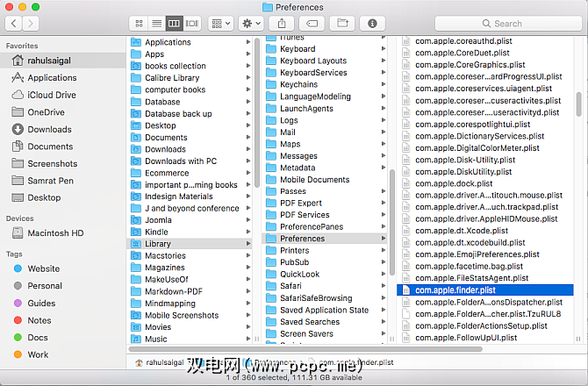Image resolution: width=588 pixels, height=386 pixels.
Task: Select the PreferencePanes folder
Action: [x=325, y=226]
